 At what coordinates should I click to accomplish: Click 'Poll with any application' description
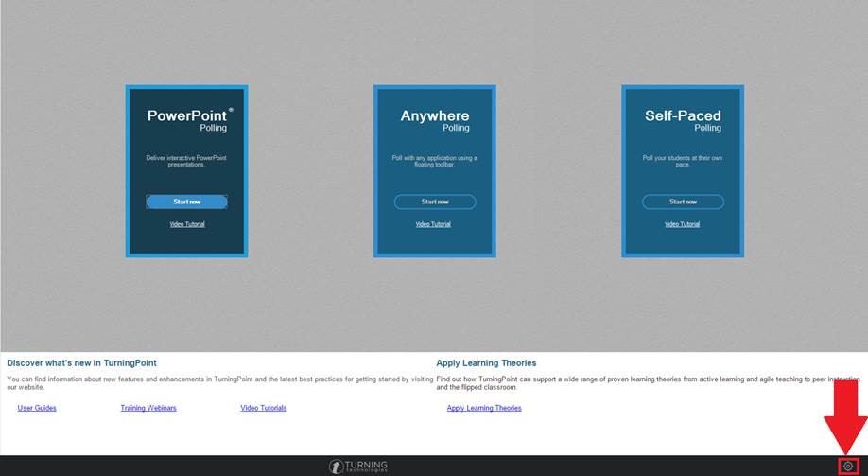coord(434,161)
